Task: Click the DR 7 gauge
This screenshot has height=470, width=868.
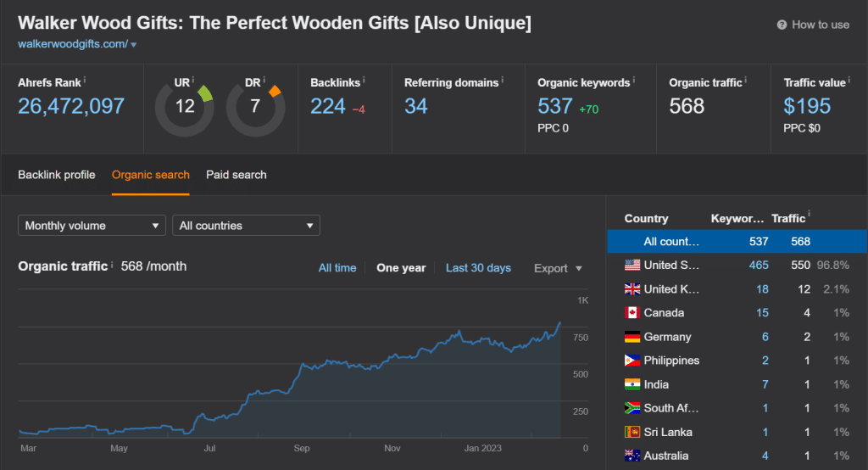Action: coord(255,108)
